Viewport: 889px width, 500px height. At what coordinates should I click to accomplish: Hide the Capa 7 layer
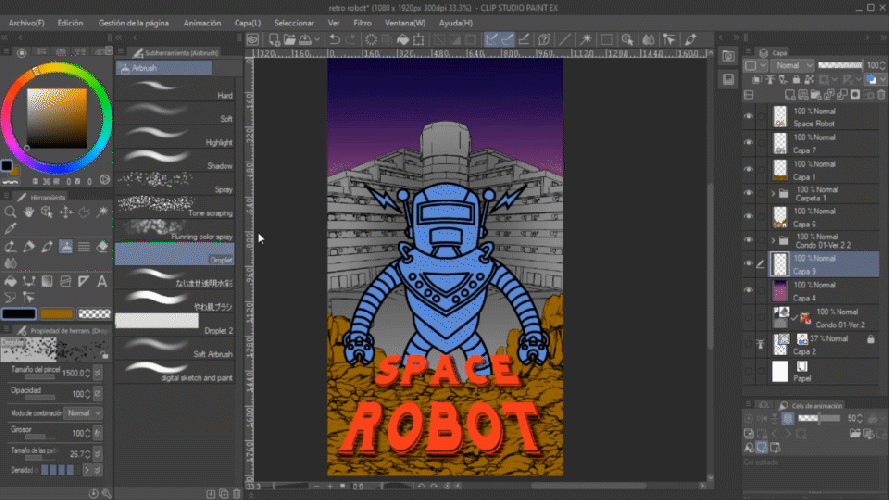click(748, 143)
